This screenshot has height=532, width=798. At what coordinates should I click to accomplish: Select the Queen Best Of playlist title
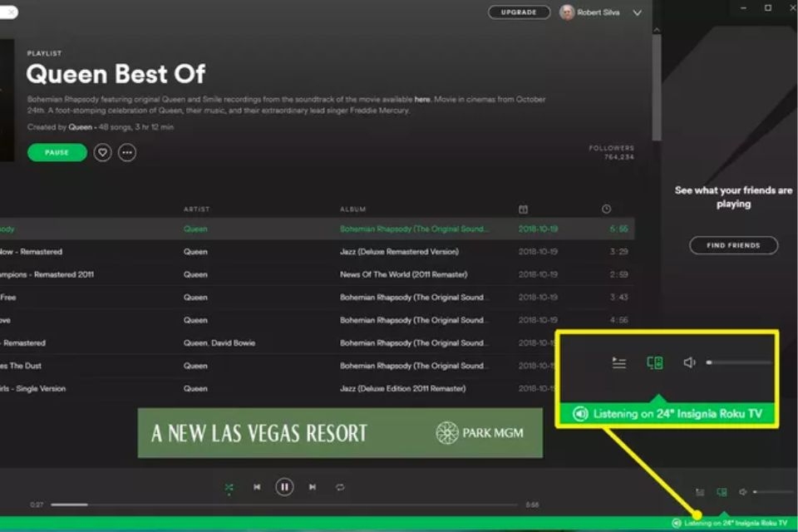pos(116,75)
